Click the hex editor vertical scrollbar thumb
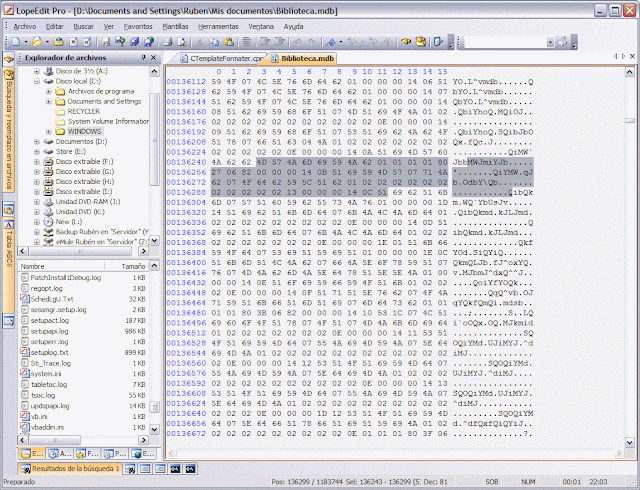 coord(629,120)
